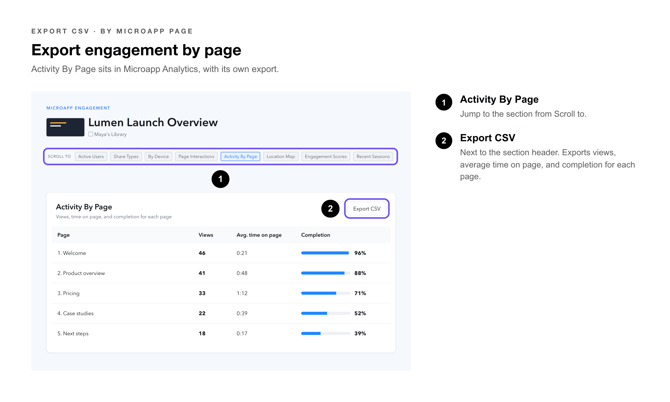Click the Lumen Launch Overview title

(153, 122)
